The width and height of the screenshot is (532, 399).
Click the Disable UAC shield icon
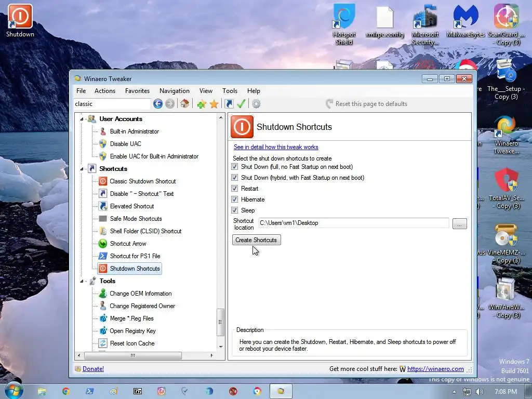(103, 144)
